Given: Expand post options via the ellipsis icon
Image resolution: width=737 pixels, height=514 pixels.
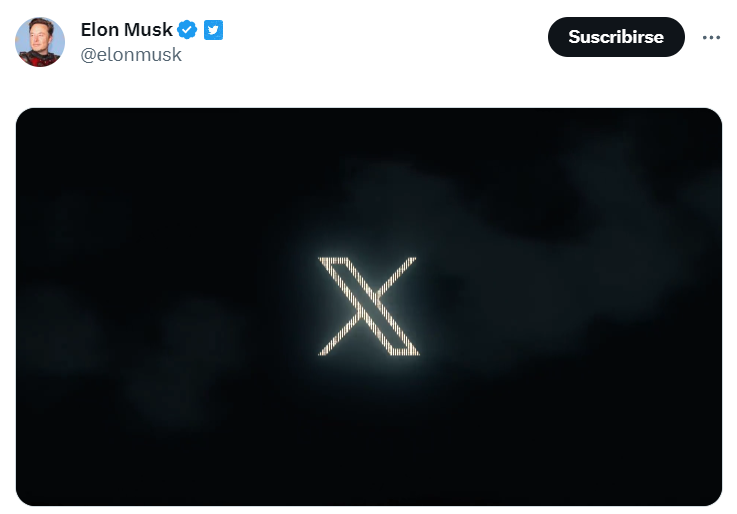Looking at the screenshot, I should [711, 37].
